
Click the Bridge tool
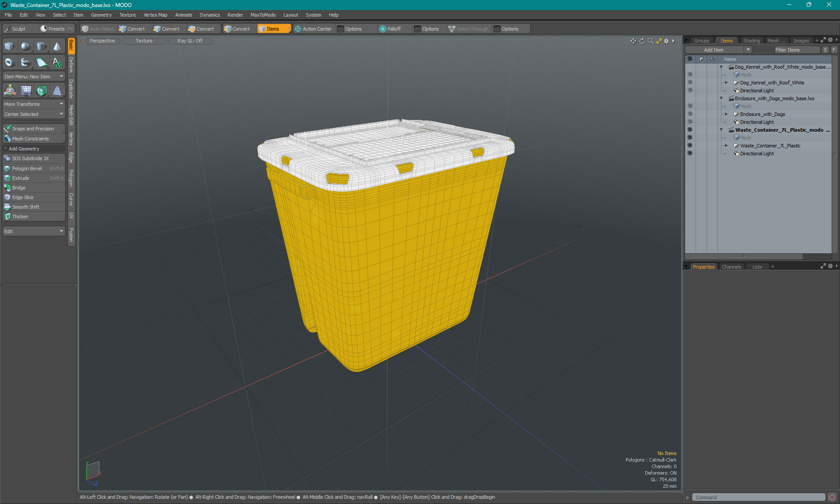[34, 188]
